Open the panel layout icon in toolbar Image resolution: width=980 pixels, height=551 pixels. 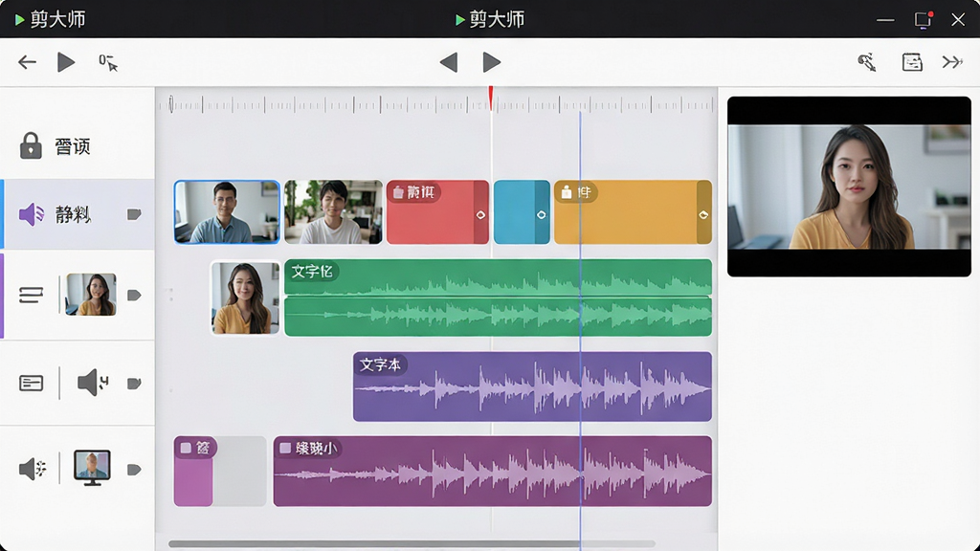(x=912, y=62)
